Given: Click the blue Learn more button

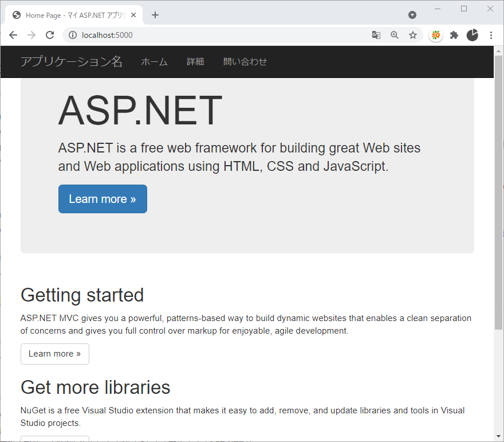Looking at the screenshot, I should click(x=103, y=199).
